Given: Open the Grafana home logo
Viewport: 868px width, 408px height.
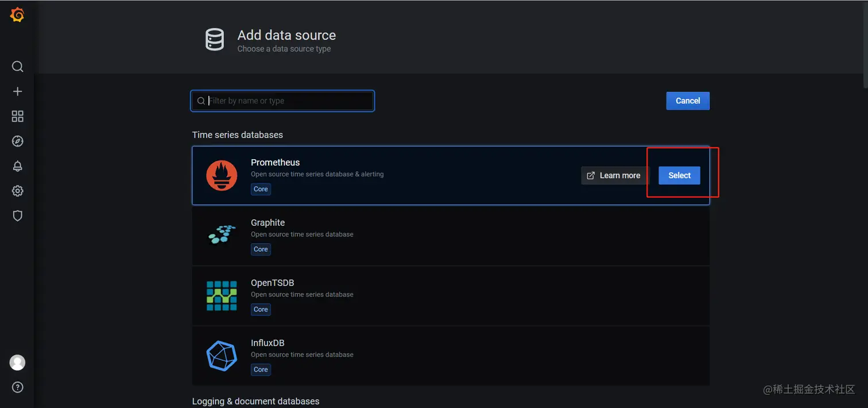Looking at the screenshot, I should click(x=17, y=16).
